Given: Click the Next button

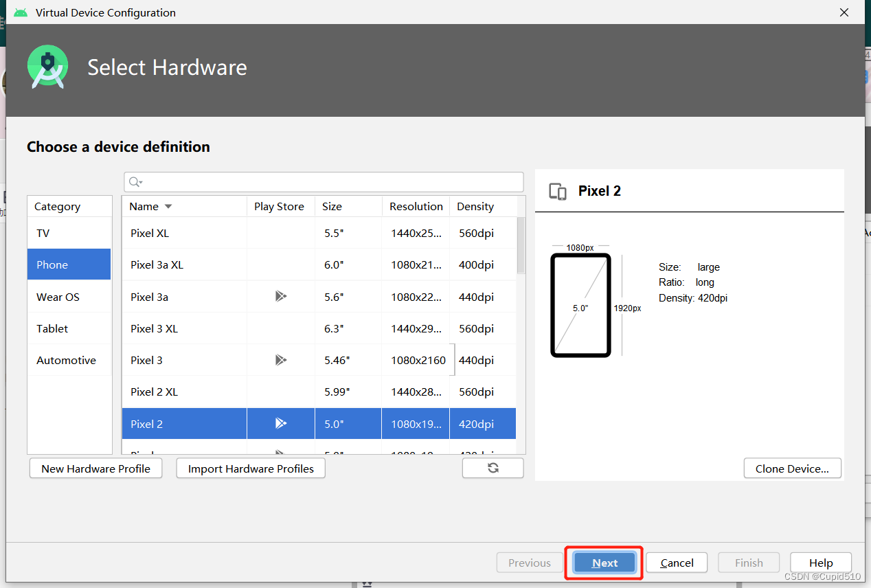Looking at the screenshot, I should point(604,563).
